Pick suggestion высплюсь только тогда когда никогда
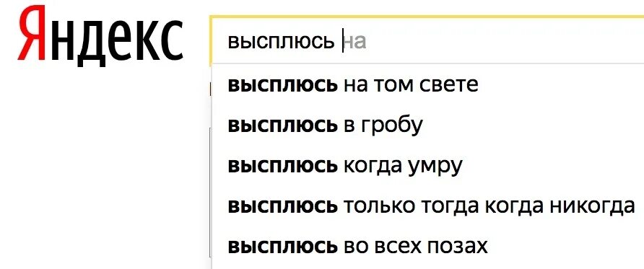 tap(428, 206)
